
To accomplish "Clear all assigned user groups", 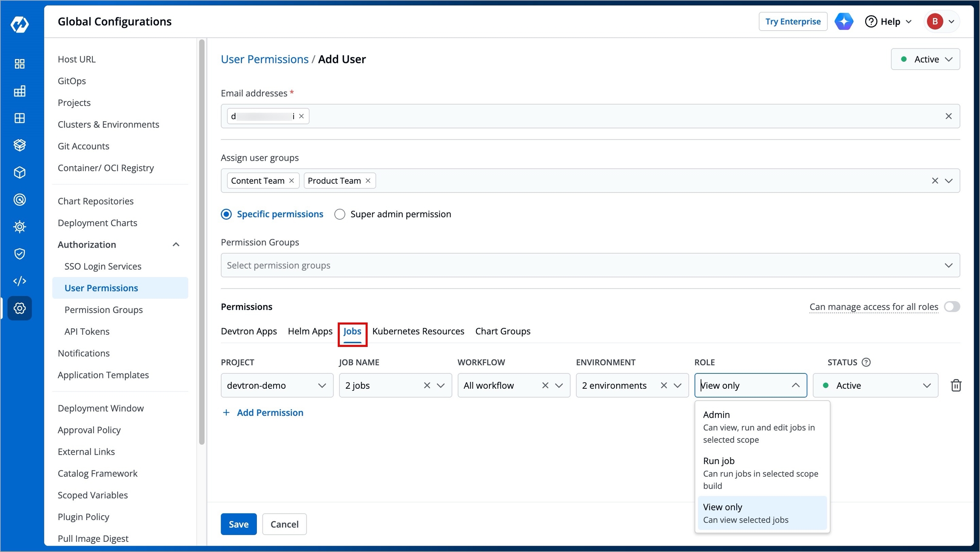I will [934, 181].
